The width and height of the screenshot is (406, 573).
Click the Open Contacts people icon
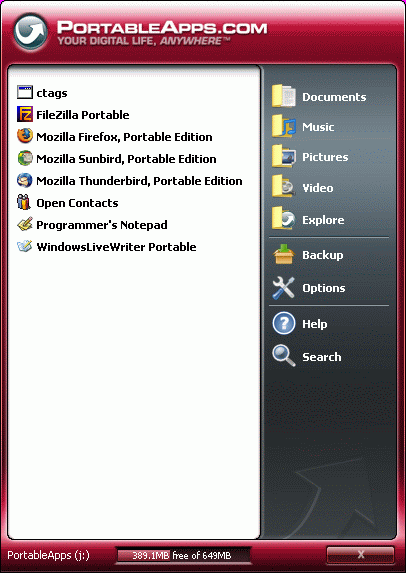(24, 202)
